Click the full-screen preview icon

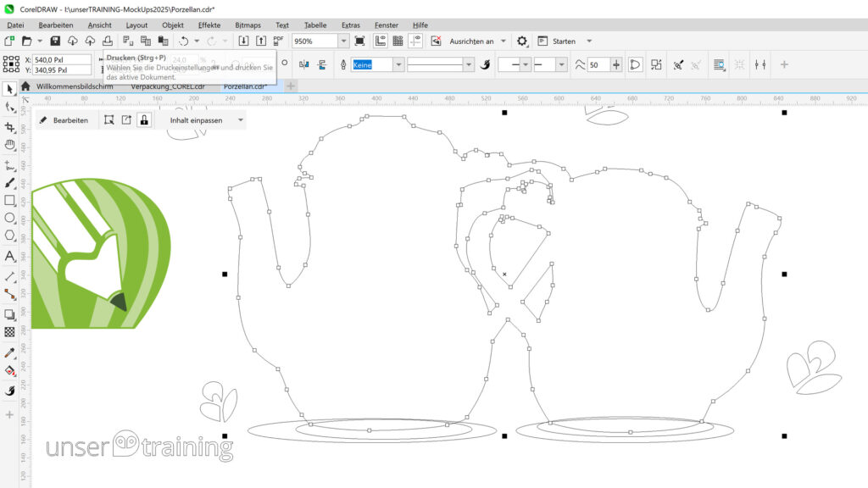coord(359,41)
